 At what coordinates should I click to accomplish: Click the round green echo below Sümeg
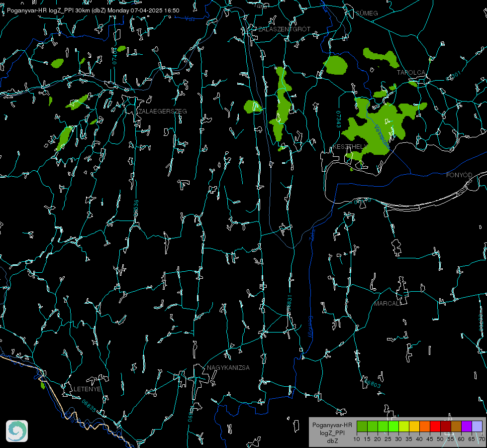[x=335, y=65]
